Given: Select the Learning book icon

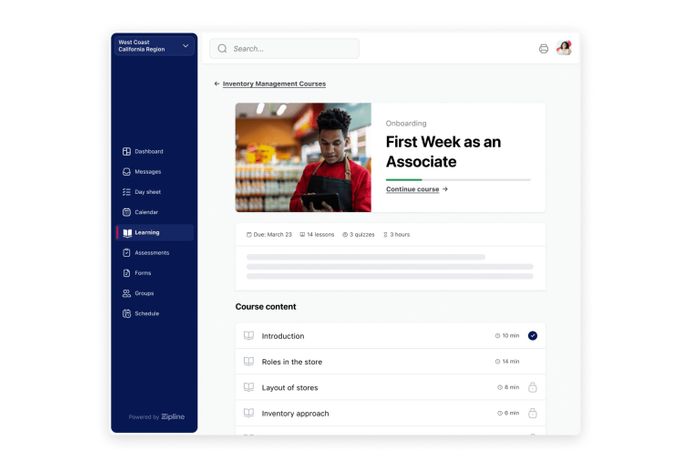Looking at the screenshot, I should 127,233.
